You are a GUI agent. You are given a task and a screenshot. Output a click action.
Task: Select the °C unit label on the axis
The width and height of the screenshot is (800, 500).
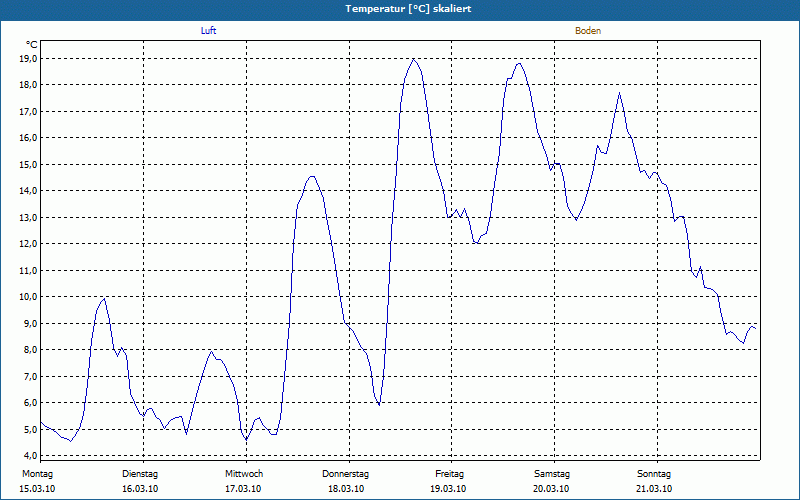[32, 45]
